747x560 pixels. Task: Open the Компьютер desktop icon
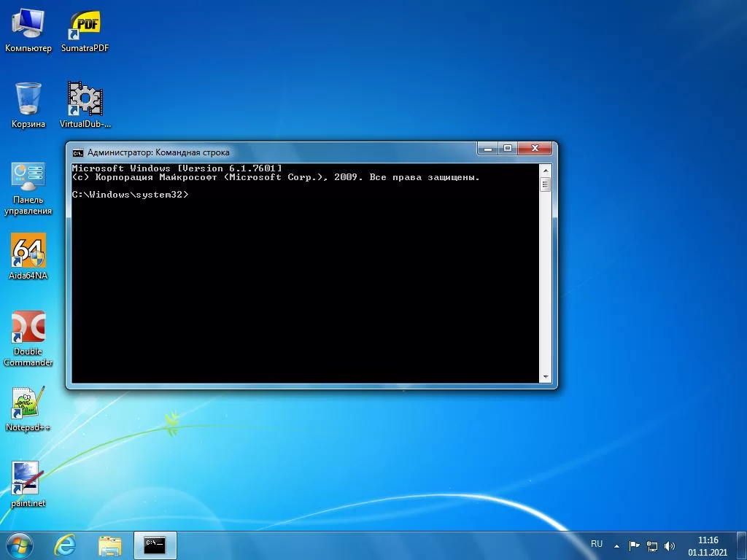[28, 26]
